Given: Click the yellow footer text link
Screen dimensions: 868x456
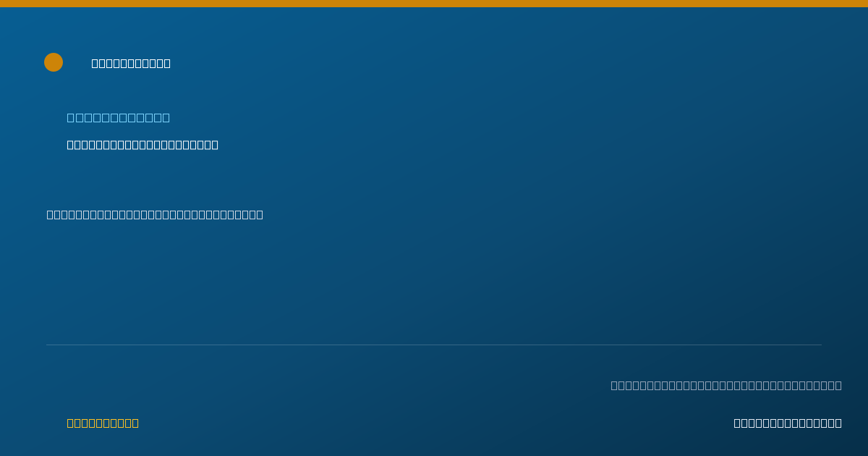Looking at the screenshot, I should (103, 423).
